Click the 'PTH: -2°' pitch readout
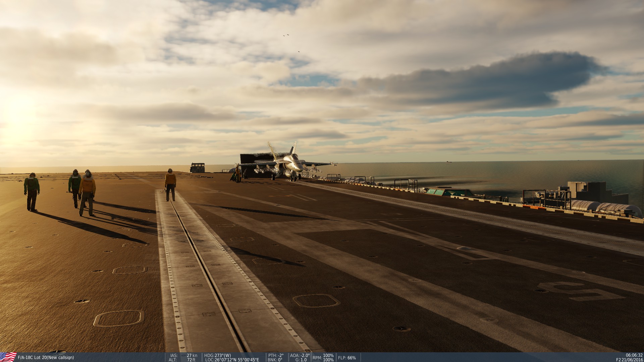 point(276,355)
